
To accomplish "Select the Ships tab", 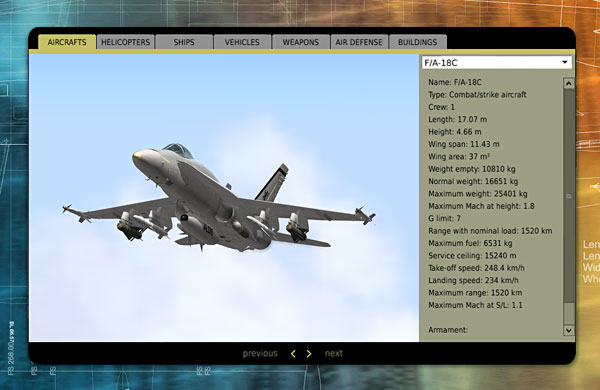I will click(184, 42).
